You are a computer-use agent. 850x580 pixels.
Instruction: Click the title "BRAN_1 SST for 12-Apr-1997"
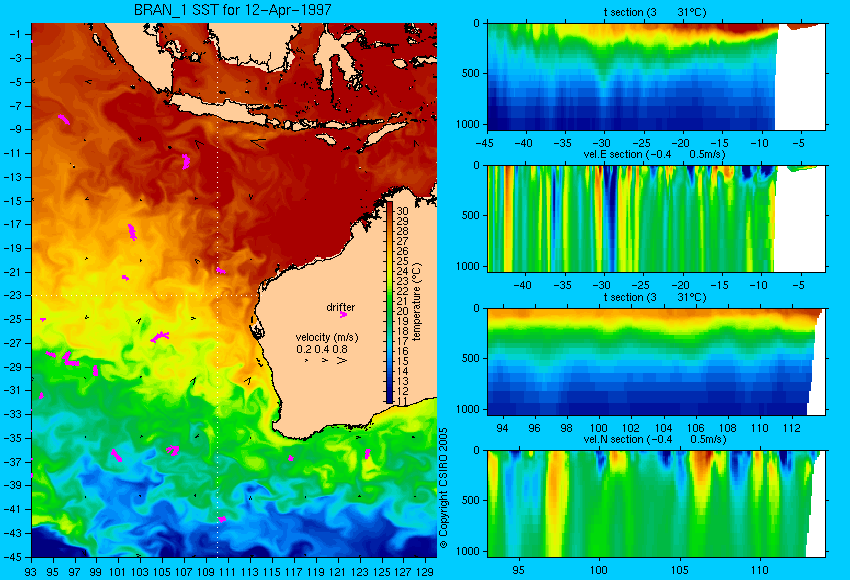pyautogui.click(x=233, y=10)
